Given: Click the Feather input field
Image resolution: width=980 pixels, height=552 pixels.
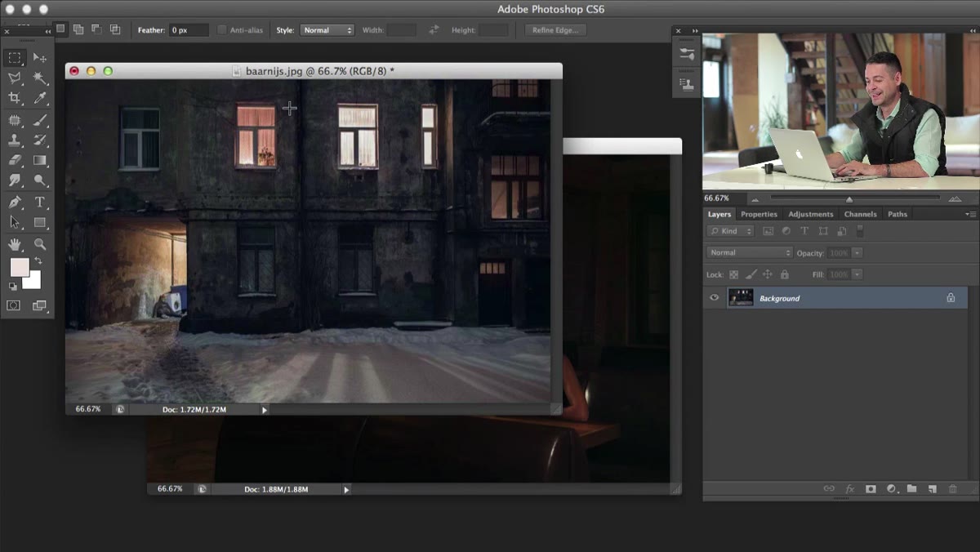Looking at the screenshot, I should (x=189, y=30).
